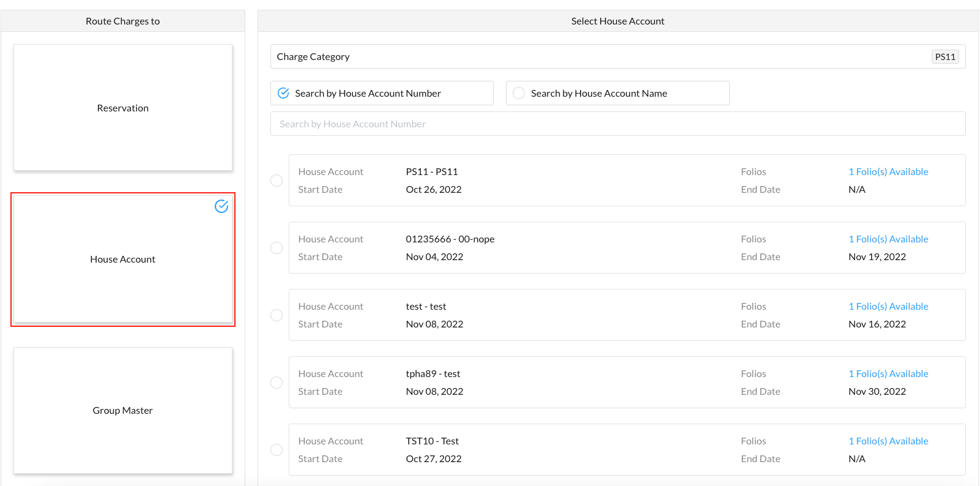Enable Search by House Account Name option

click(x=519, y=93)
